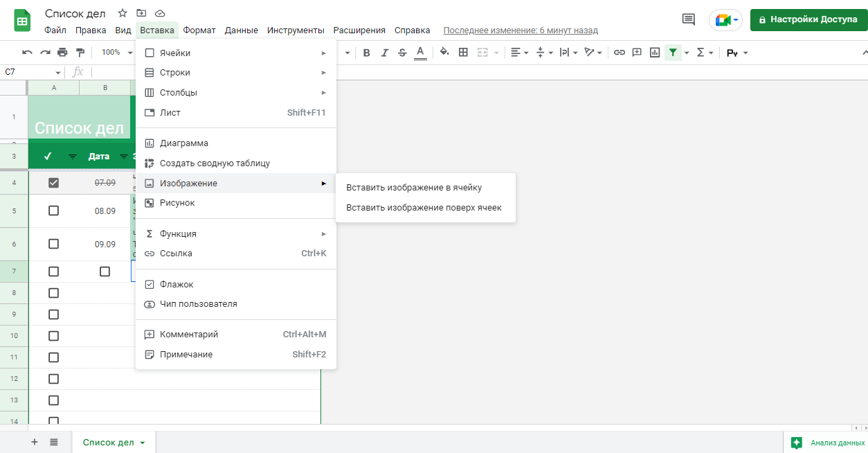Click the Undo arrow icon
868x453 pixels.
[x=27, y=53]
